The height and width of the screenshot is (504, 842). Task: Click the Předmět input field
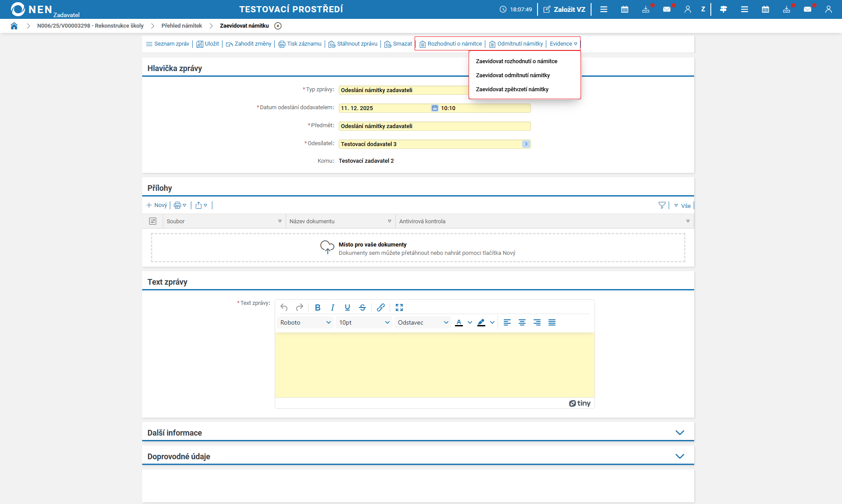point(434,126)
